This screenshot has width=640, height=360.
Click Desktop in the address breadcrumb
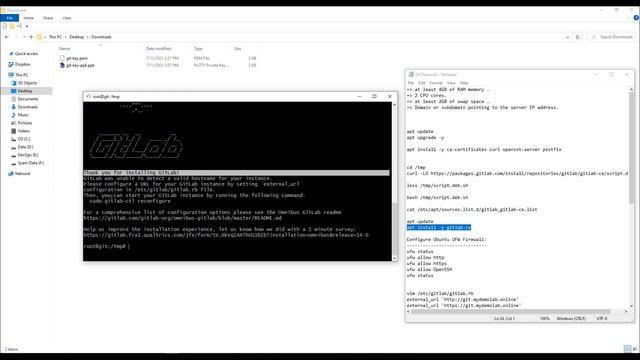(76, 37)
